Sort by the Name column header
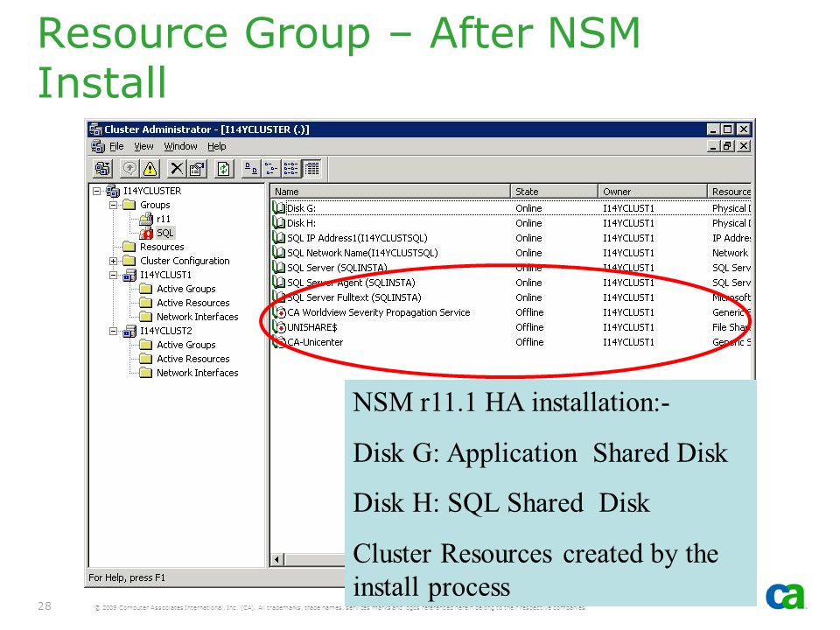840x630 pixels. [390, 192]
